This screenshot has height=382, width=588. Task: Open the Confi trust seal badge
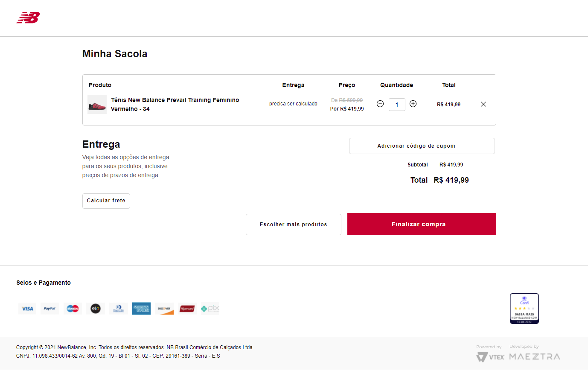tap(524, 309)
